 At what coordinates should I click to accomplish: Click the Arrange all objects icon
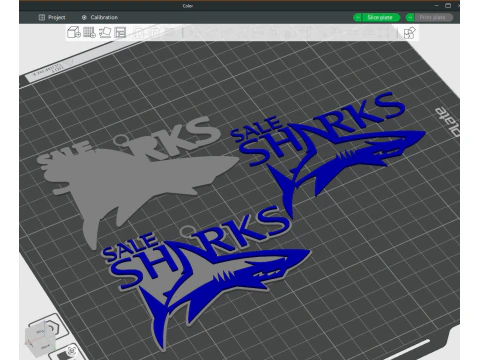[x=120, y=32]
